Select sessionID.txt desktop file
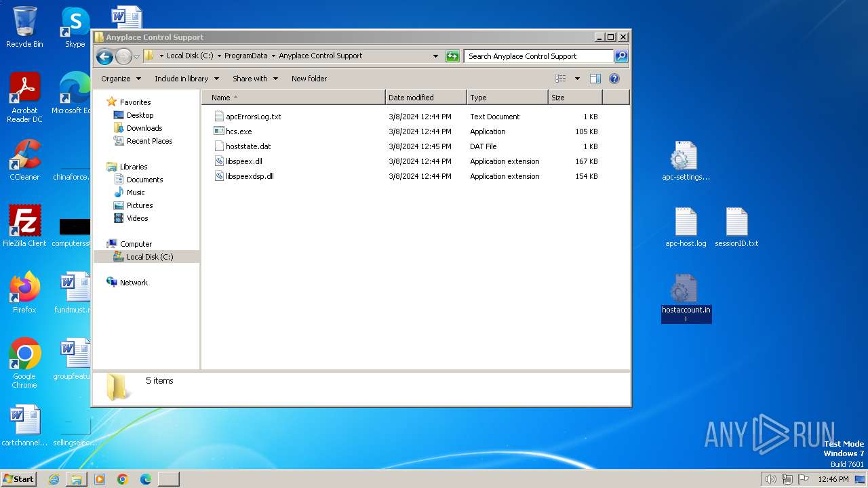 tap(736, 228)
